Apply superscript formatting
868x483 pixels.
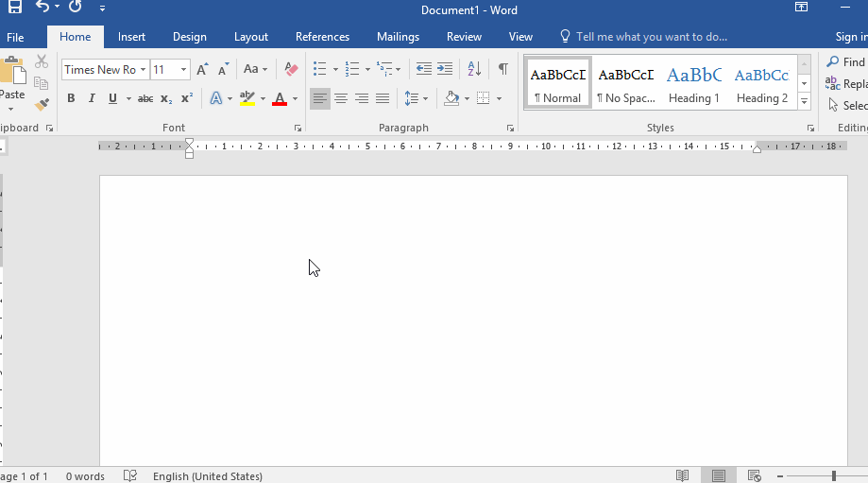click(187, 98)
